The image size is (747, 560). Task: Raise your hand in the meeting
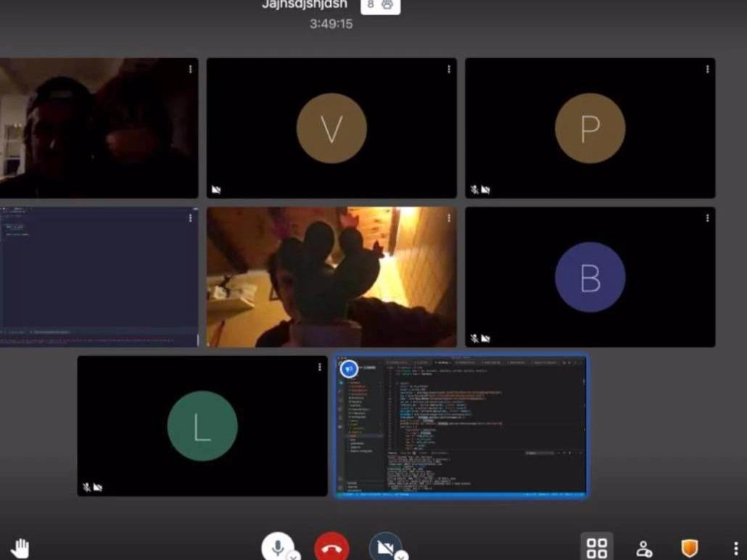[x=20, y=548]
